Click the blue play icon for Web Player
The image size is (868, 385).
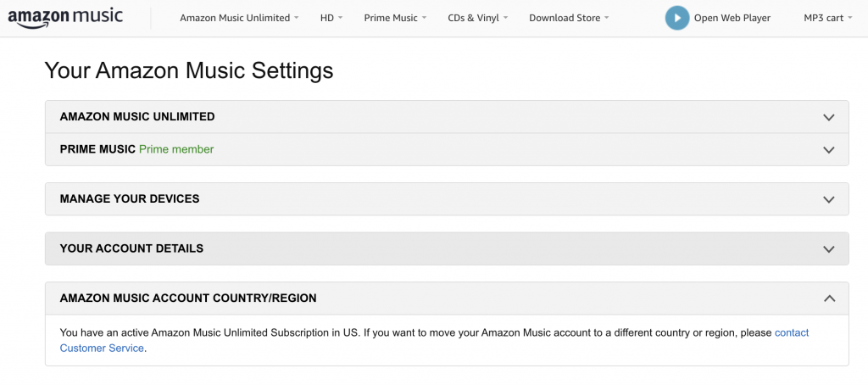[677, 18]
